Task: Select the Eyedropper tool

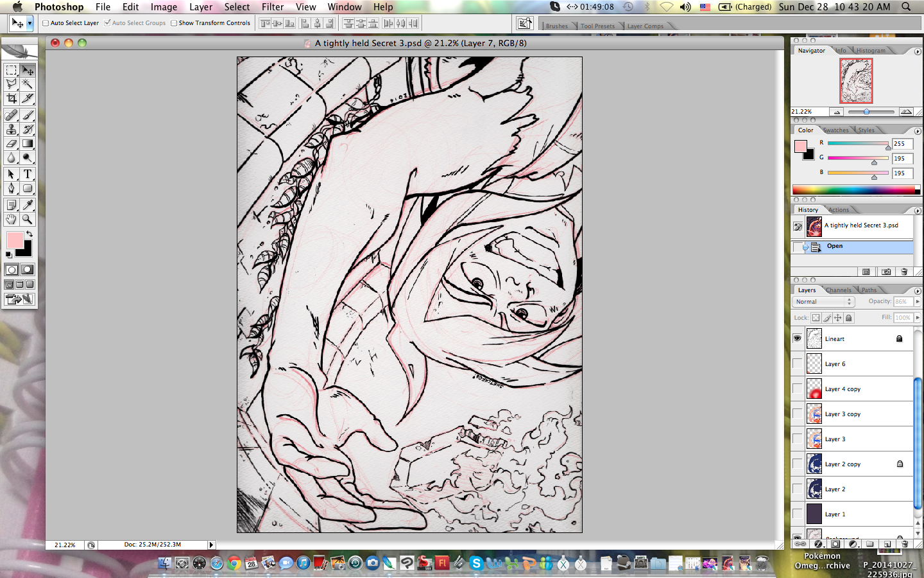Action: click(28, 205)
